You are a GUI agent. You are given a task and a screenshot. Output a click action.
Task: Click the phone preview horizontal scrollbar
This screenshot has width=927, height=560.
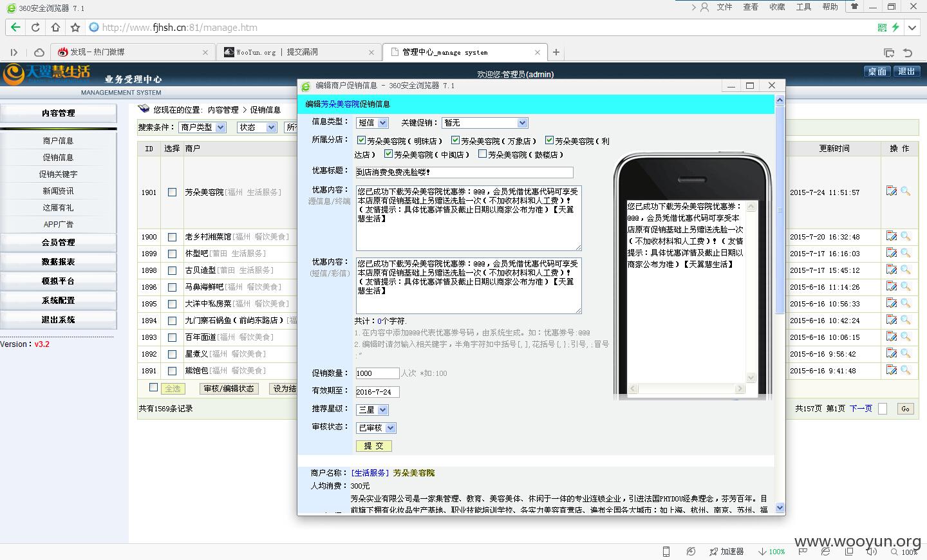pos(686,389)
